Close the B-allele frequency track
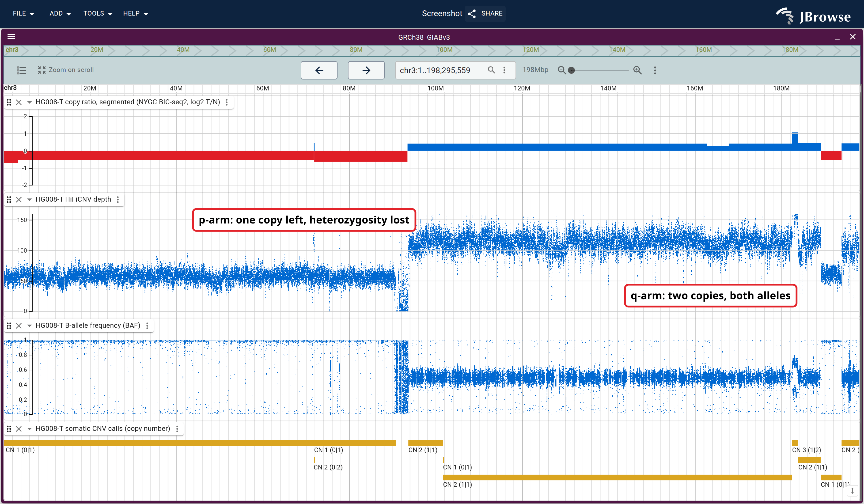Screen dimensions: 864x504 pyautogui.click(x=19, y=326)
